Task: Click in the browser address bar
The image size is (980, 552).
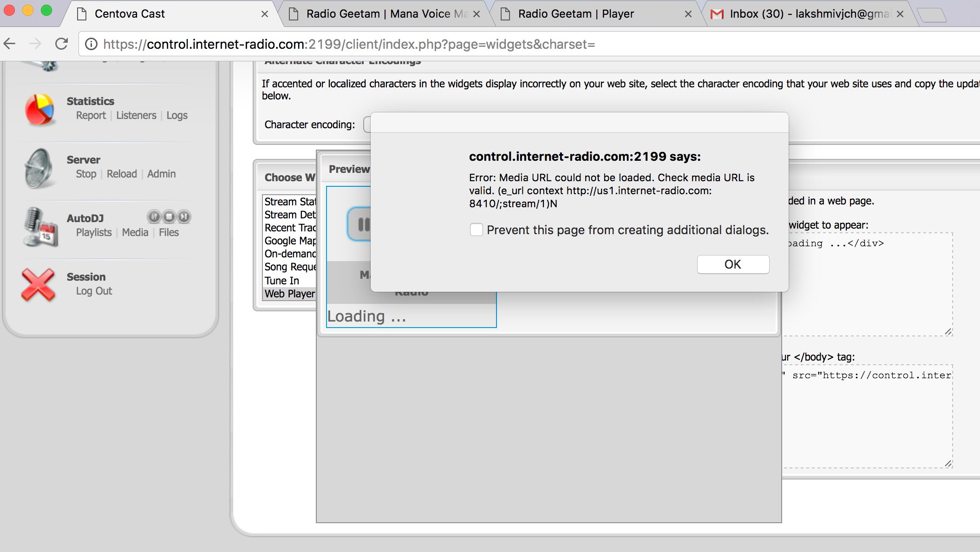Action: click(x=418, y=44)
